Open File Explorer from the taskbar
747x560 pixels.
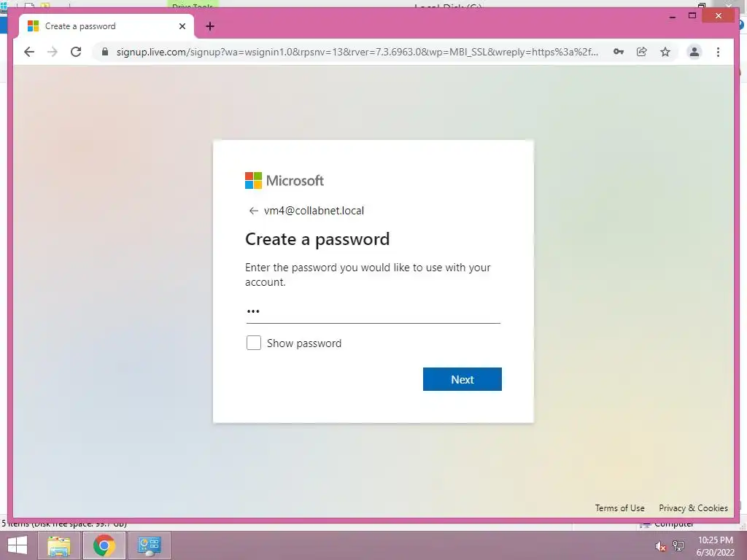59,545
